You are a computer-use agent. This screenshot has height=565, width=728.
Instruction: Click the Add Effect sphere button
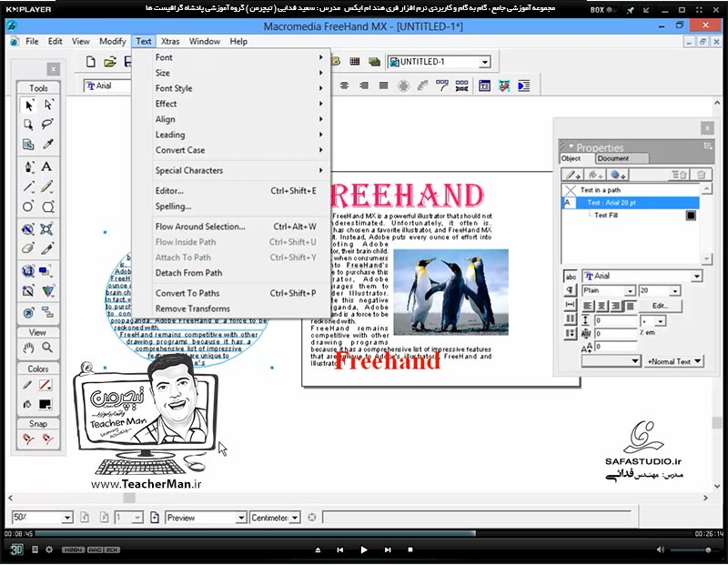click(x=618, y=175)
